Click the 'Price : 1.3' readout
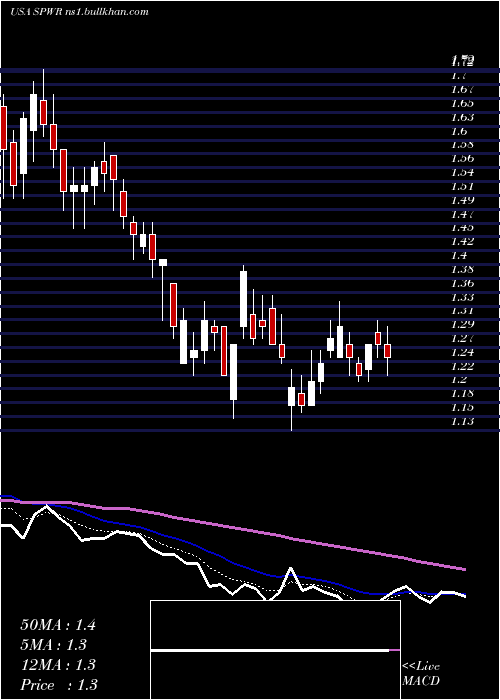The width and height of the screenshot is (500, 700). pos(59,685)
